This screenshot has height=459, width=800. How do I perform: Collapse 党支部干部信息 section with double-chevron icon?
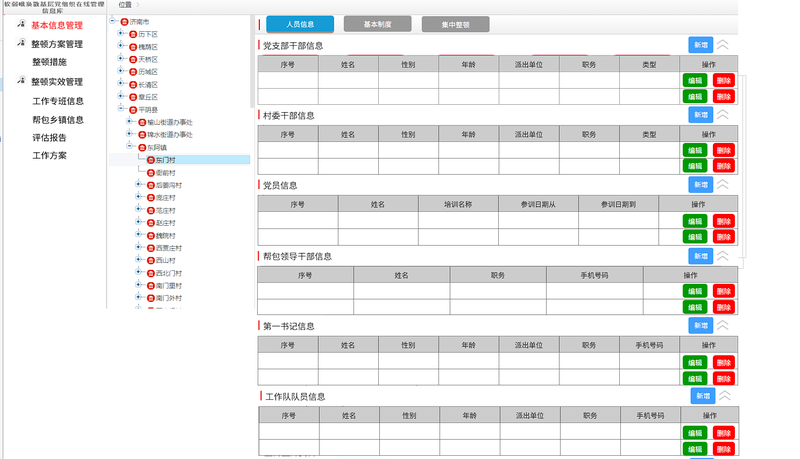tap(722, 45)
